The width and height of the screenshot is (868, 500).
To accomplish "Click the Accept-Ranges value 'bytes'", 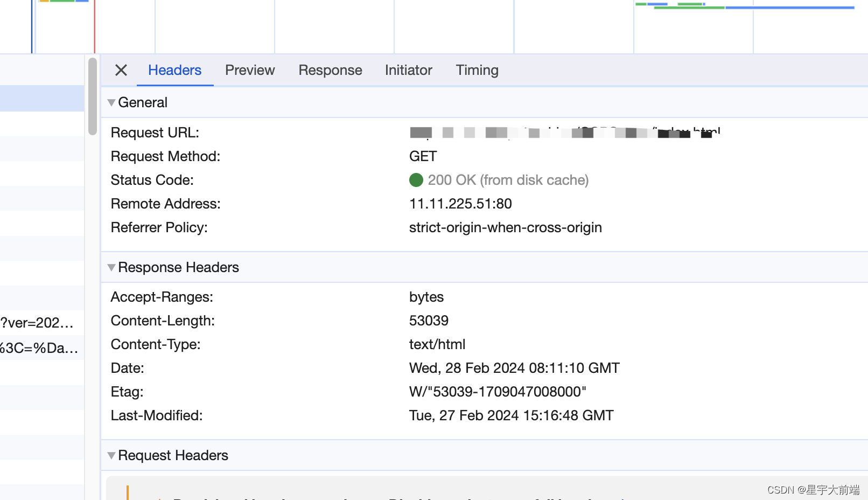I will [426, 297].
